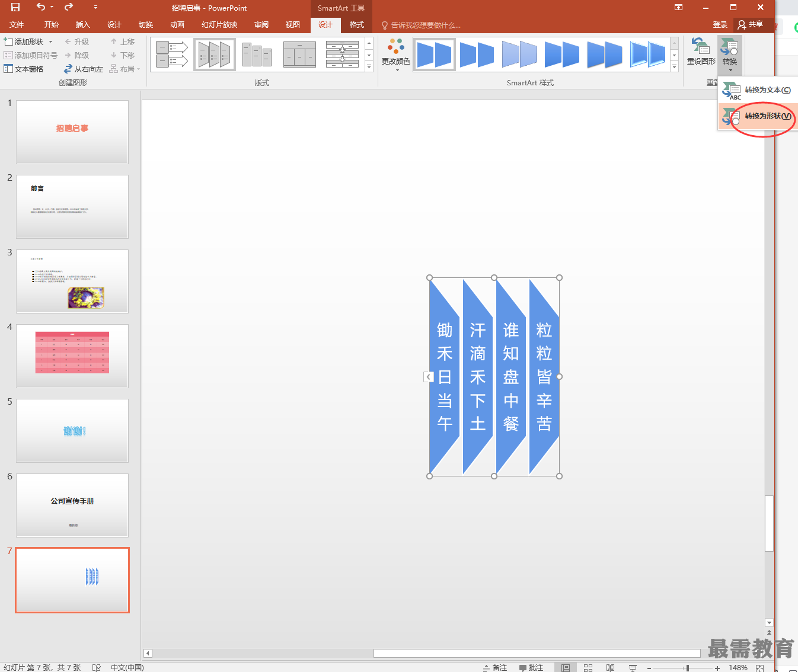The height and width of the screenshot is (672, 798).
Task: Open the Quick Access Toolbar customize arrow
Action: click(x=95, y=8)
